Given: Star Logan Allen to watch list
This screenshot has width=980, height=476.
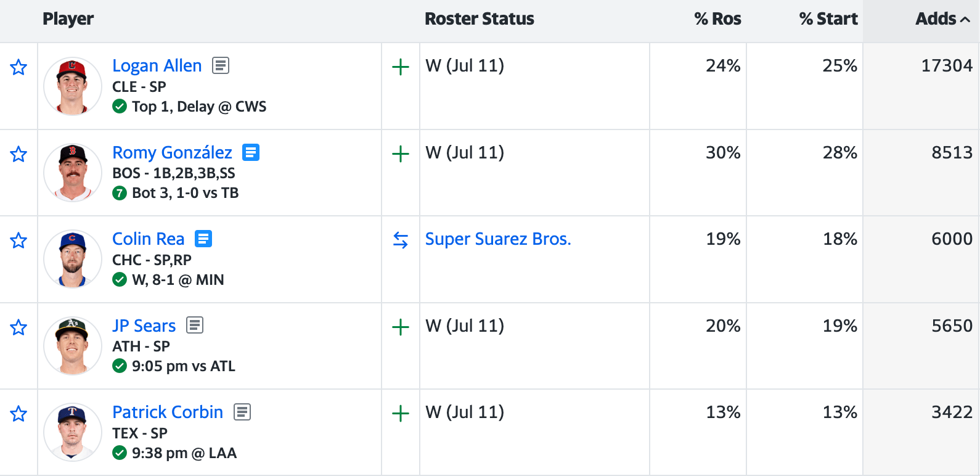Looking at the screenshot, I should [x=18, y=67].
